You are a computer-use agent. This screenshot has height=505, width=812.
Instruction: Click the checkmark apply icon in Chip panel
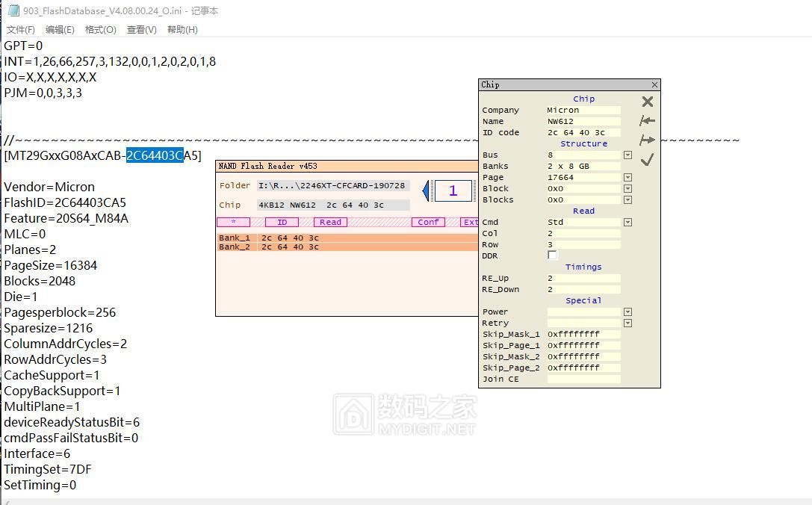(x=648, y=160)
